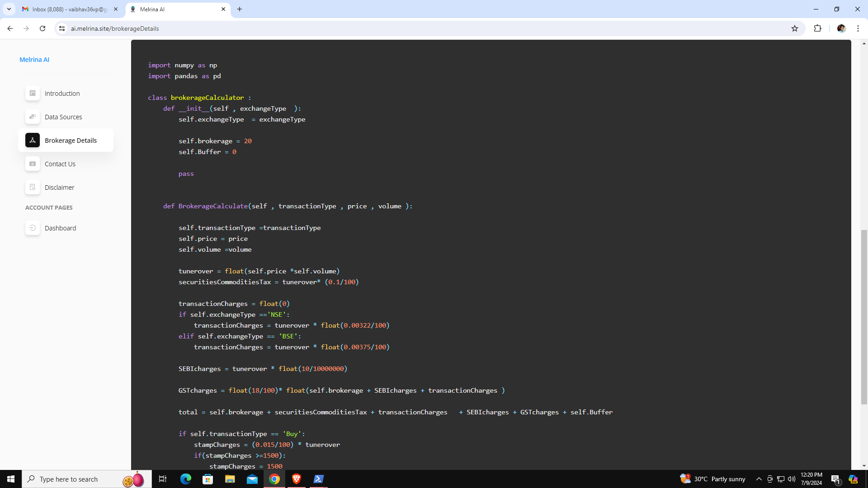Expand the tab search dropdown arrow
Image resolution: width=868 pixels, height=488 pixels.
point(9,9)
